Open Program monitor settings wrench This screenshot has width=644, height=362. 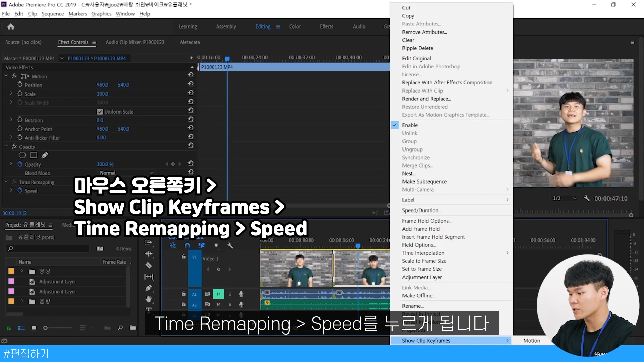click(587, 198)
